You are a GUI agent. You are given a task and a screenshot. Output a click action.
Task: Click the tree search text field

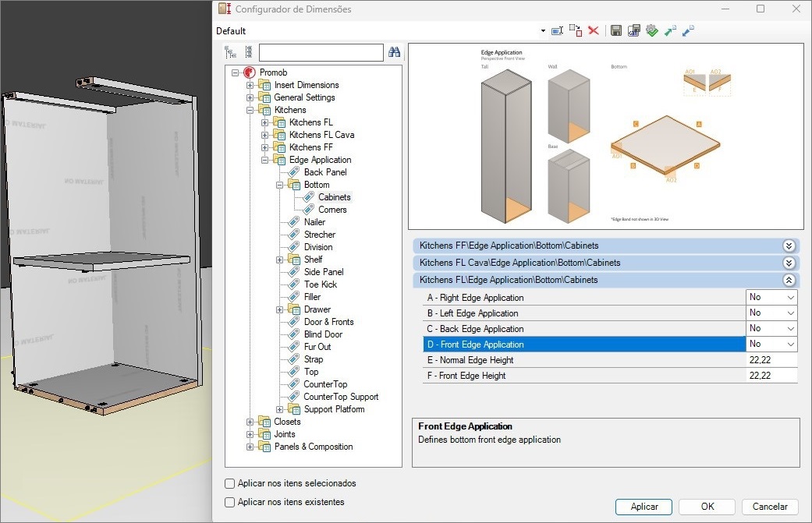[x=321, y=52]
